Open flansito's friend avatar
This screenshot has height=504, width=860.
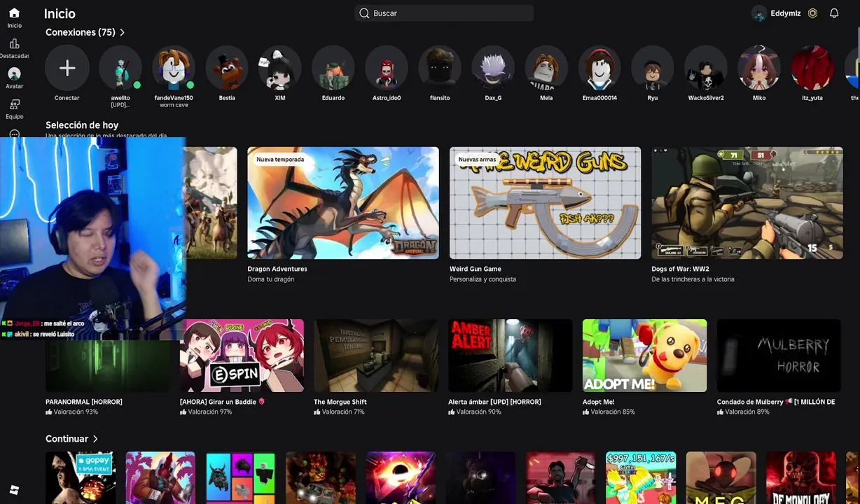coord(440,68)
